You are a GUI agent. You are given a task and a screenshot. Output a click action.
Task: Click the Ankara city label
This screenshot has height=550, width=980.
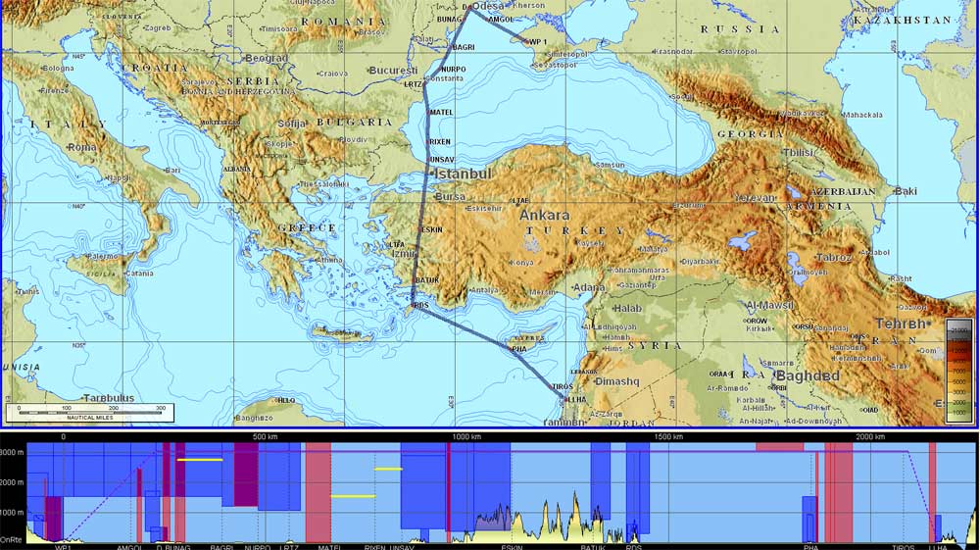(544, 215)
